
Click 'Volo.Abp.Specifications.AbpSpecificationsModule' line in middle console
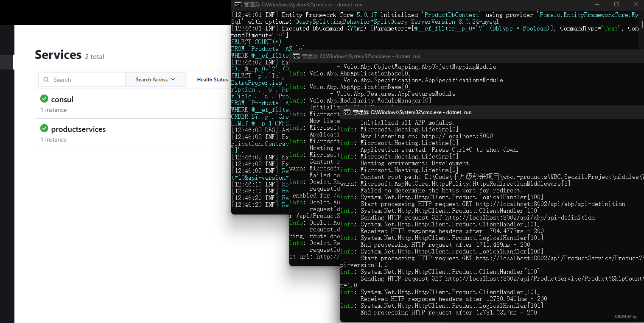(x=420, y=80)
